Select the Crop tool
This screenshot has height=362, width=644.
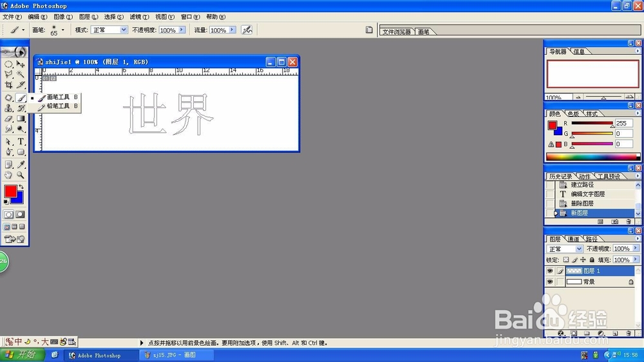click(8, 84)
